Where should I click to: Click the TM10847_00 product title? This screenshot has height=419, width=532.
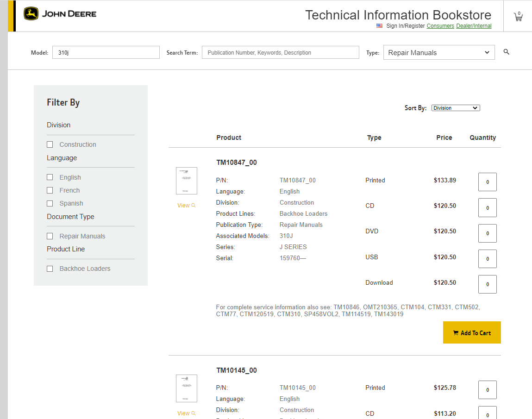coord(237,163)
